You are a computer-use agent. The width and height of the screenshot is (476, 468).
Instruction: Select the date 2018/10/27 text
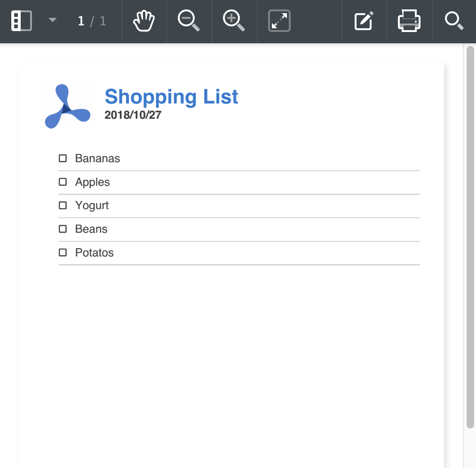point(132,114)
